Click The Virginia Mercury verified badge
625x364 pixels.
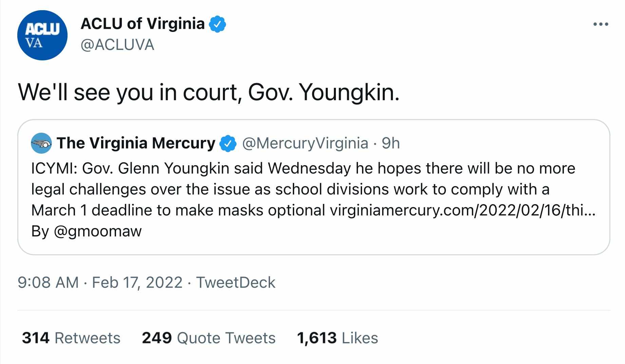point(228,143)
